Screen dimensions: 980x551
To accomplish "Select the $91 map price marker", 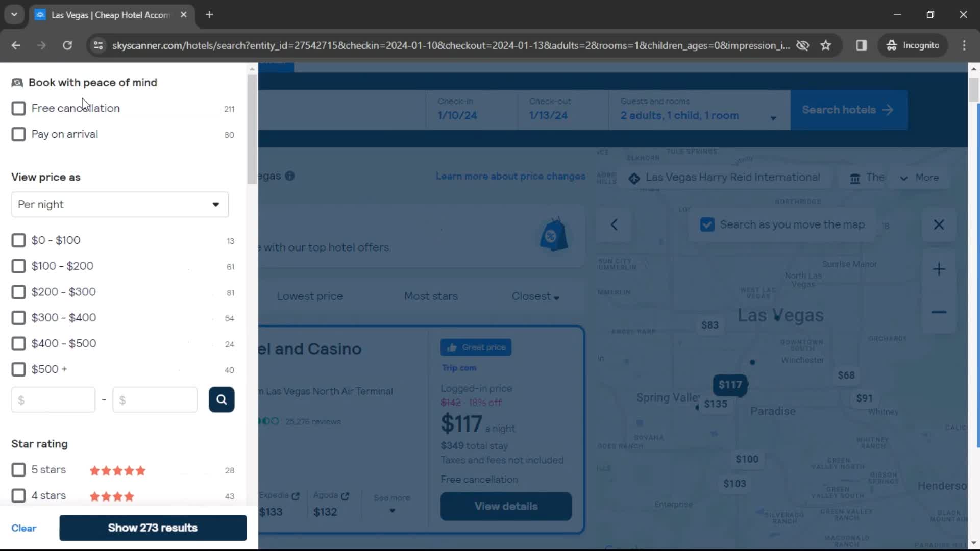I will [x=865, y=398].
